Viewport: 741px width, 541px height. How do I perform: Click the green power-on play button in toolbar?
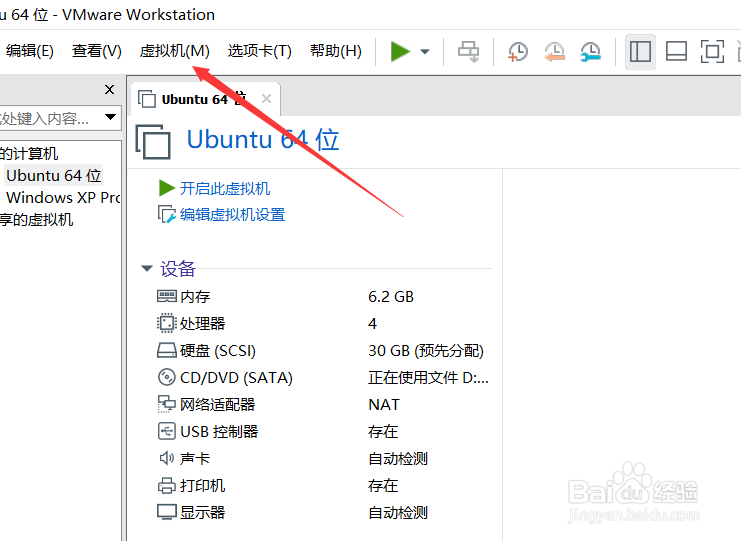(x=400, y=51)
